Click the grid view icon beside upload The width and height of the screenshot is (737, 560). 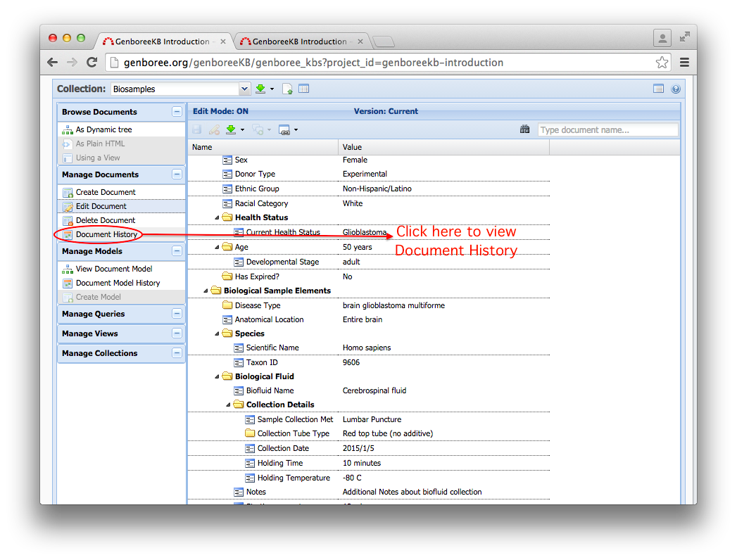click(303, 89)
